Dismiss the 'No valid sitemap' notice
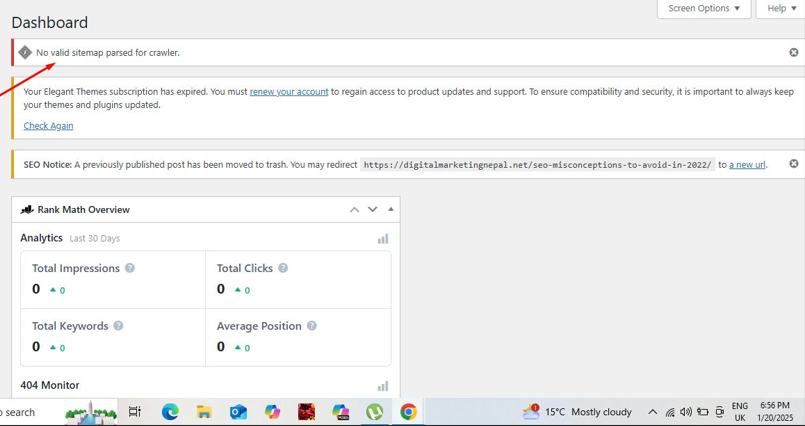Image resolution: width=805 pixels, height=426 pixels. (793, 52)
